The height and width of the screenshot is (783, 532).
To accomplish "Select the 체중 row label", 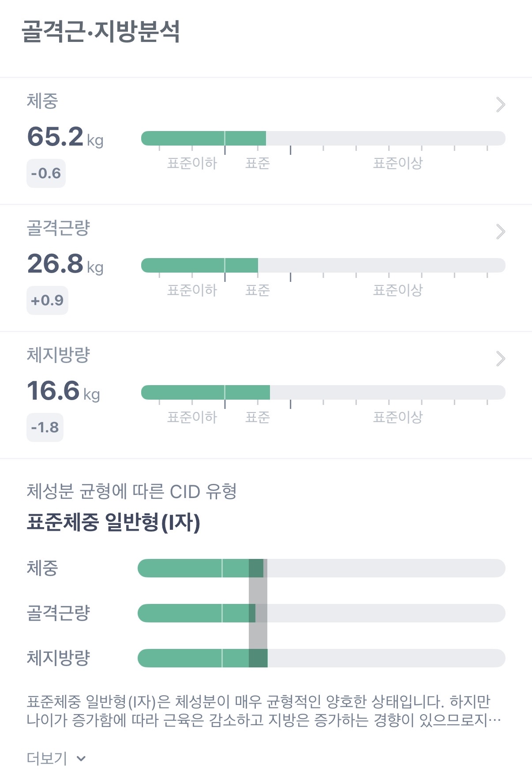I will pos(42,568).
